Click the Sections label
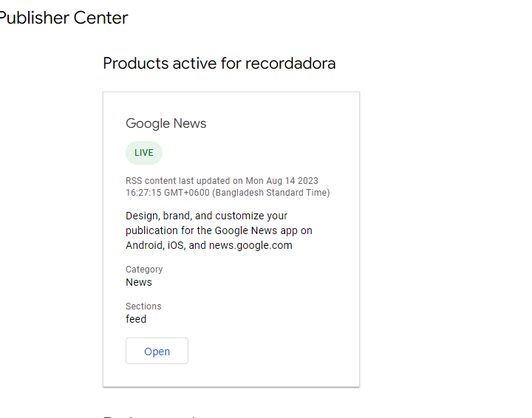 tap(143, 306)
